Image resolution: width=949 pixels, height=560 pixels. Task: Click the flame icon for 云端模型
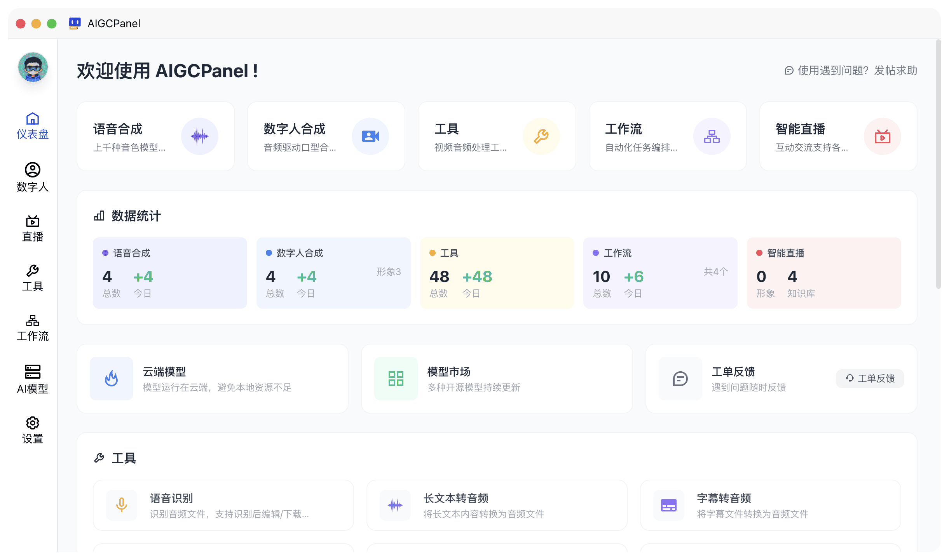[x=112, y=379]
